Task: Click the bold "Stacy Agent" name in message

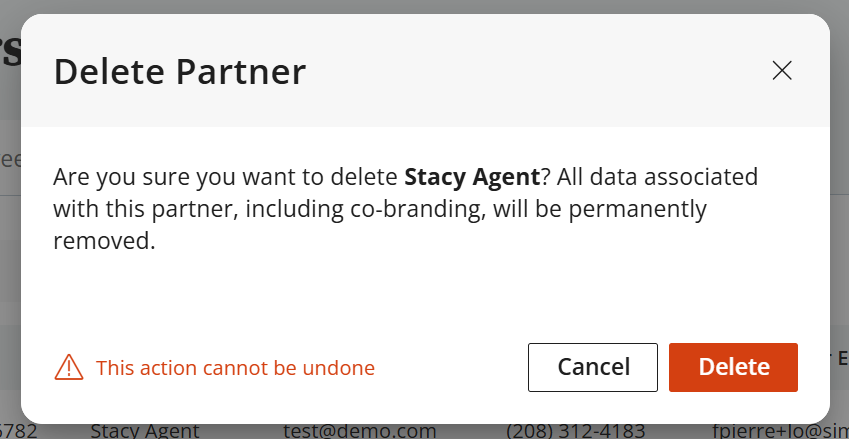Action: [472, 177]
